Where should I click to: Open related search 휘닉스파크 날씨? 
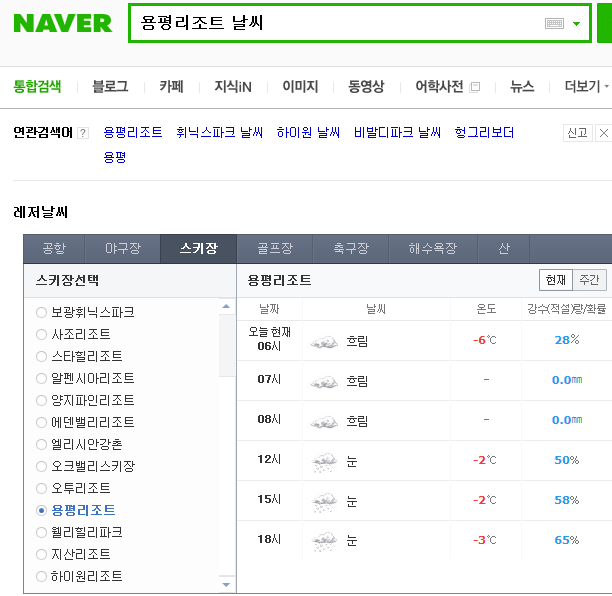219,132
